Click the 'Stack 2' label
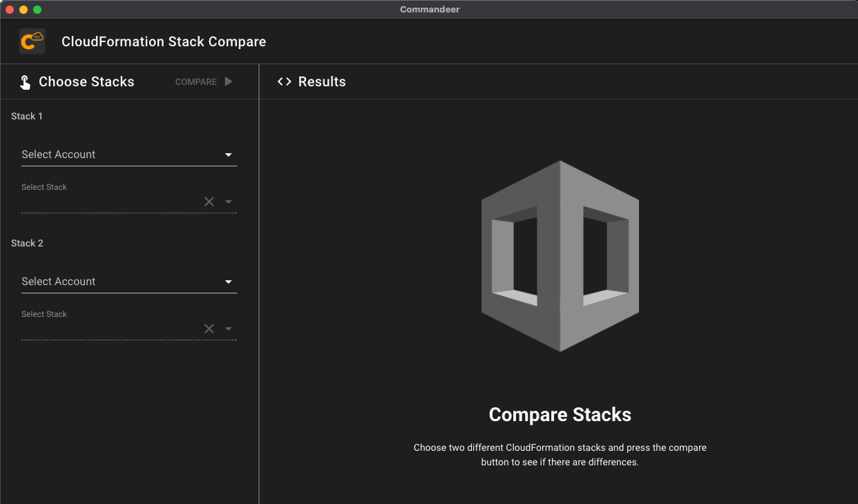858x504 pixels. click(x=27, y=243)
